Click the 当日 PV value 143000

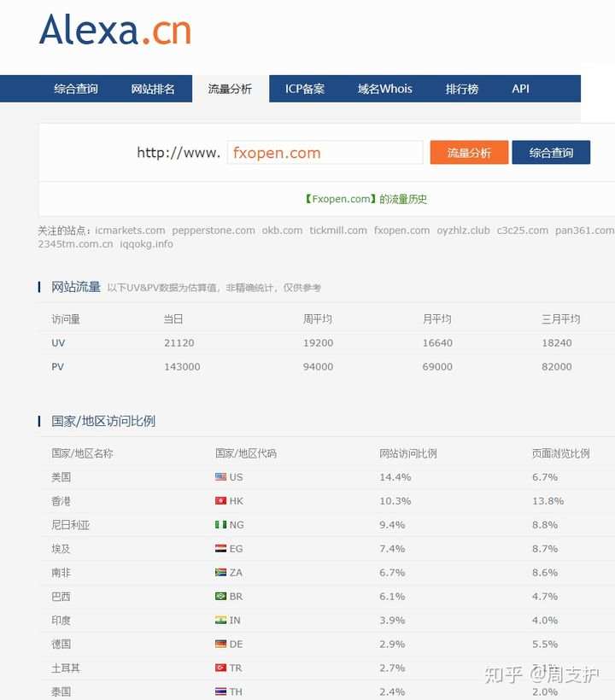[182, 366]
